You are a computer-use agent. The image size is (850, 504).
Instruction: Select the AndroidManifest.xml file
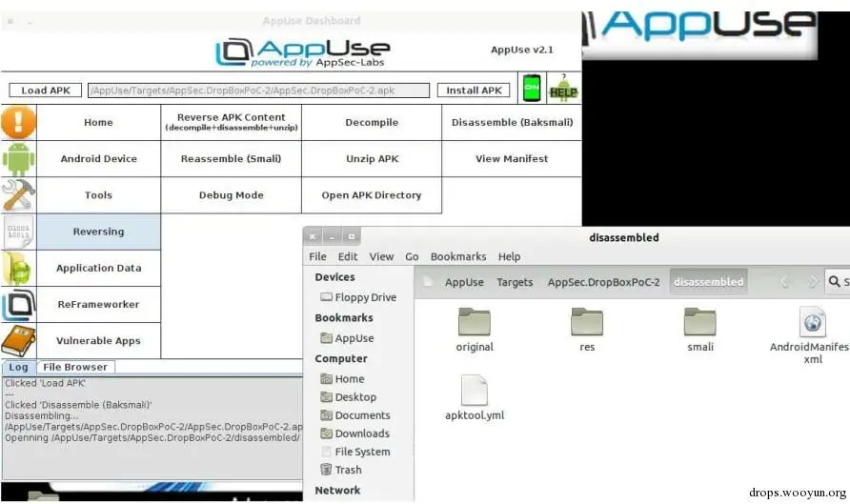pos(812,335)
